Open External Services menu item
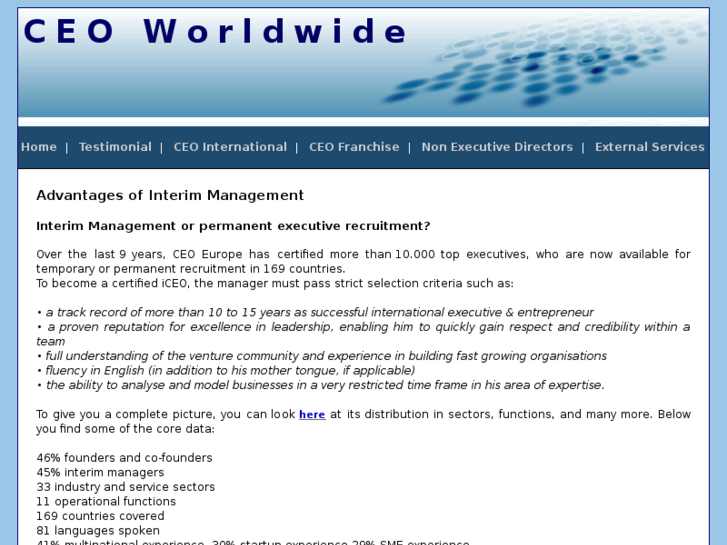The width and height of the screenshot is (727, 545). click(x=650, y=147)
